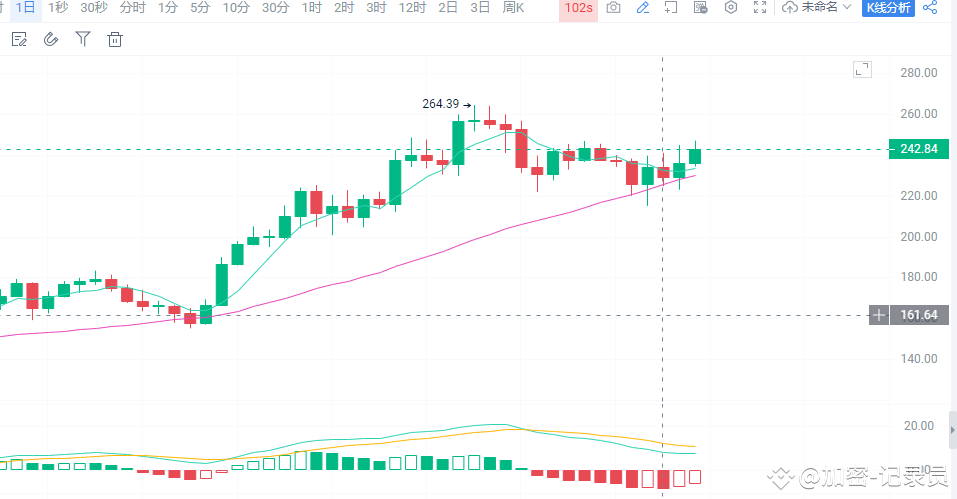Click the 280.00 axis label
The height and width of the screenshot is (499, 957).
coord(919,73)
